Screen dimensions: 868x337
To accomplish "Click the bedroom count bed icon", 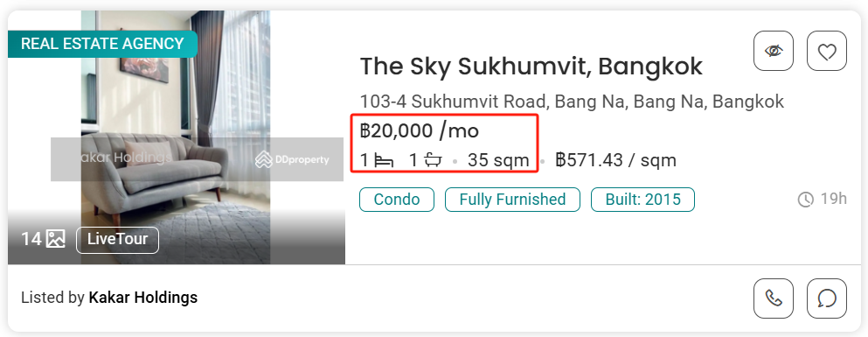I will pyautogui.click(x=384, y=161).
